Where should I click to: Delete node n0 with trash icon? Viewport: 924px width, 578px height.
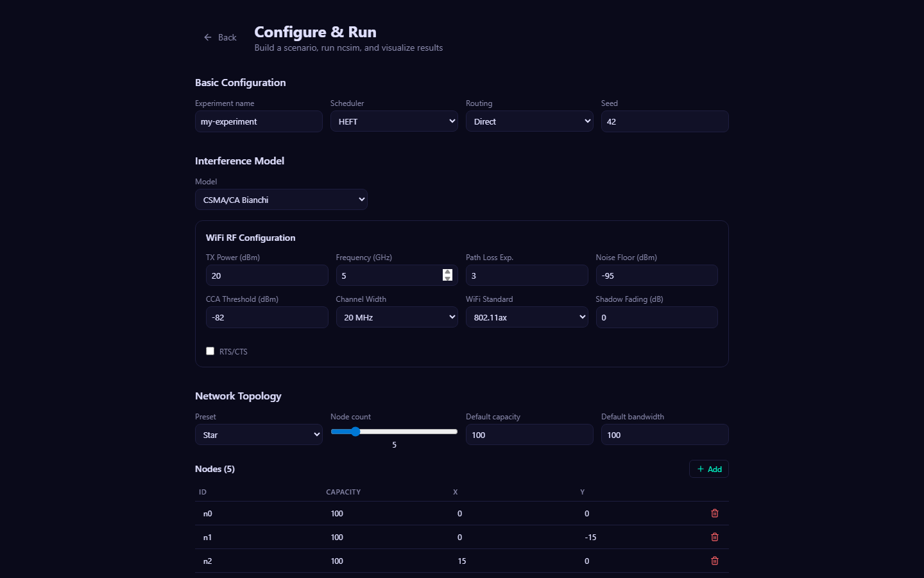click(714, 513)
